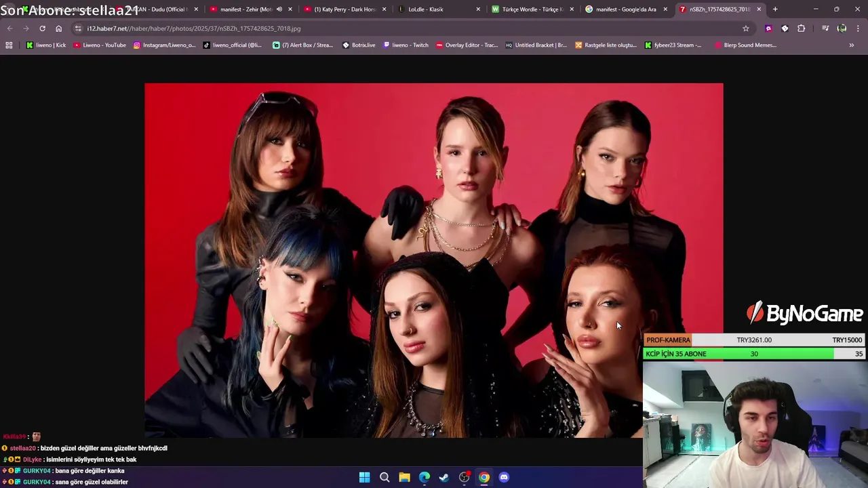
Task: Close the manifest - Zehir tab
Action: [x=291, y=9]
